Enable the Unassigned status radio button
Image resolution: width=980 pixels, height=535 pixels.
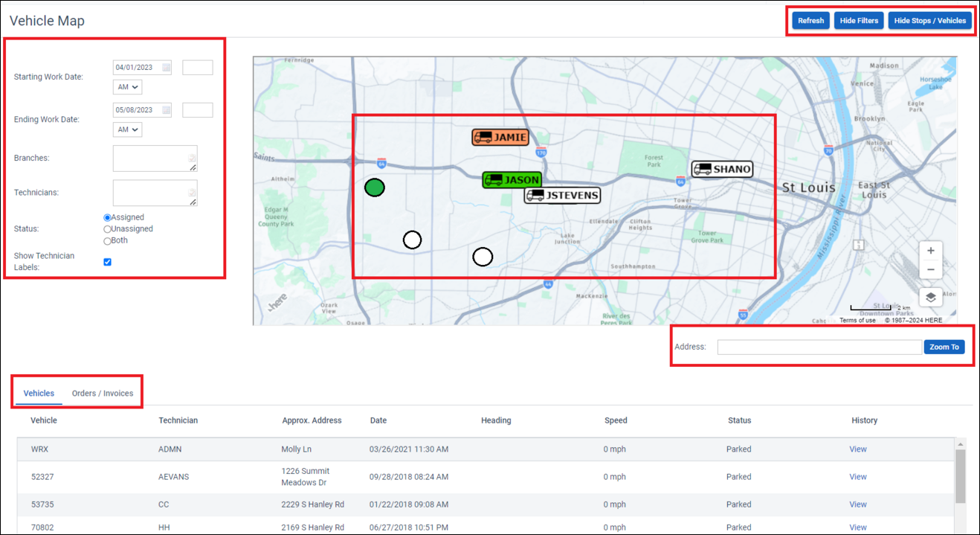click(106, 228)
